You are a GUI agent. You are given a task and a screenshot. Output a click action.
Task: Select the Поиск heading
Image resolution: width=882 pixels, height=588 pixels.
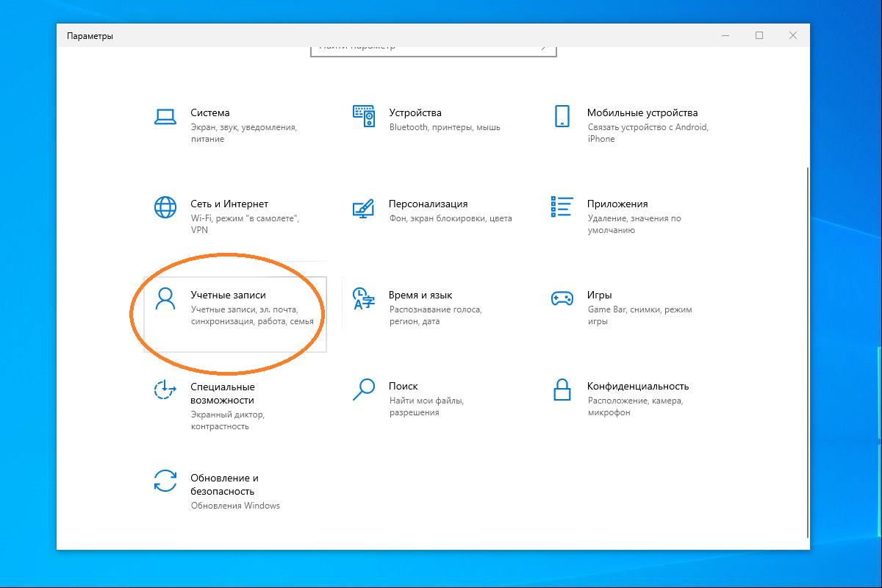click(x=404, y=387)
